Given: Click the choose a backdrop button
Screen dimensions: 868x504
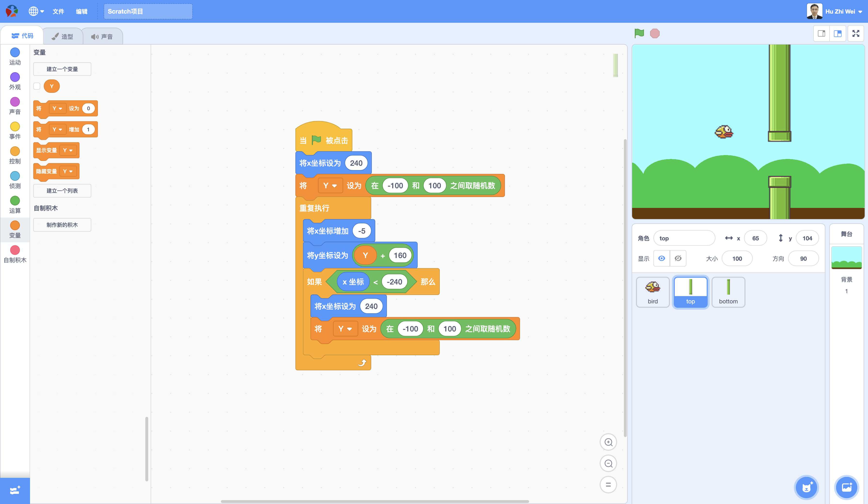Looking at the screenshot, I should pos(847,488).
